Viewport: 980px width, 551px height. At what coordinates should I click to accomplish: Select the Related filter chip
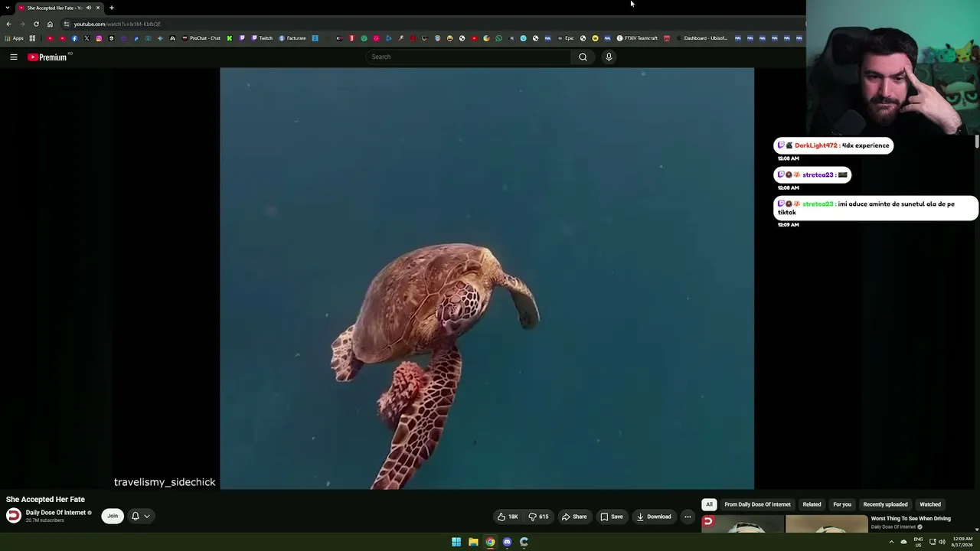coord(812,504)
